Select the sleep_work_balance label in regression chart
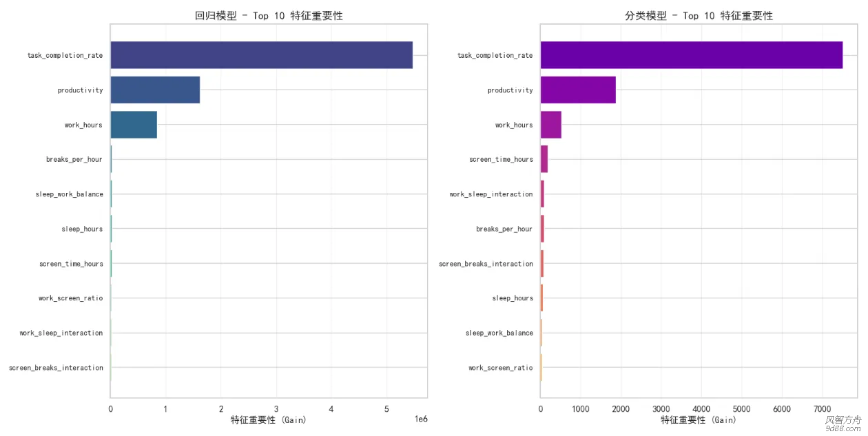 69,194
